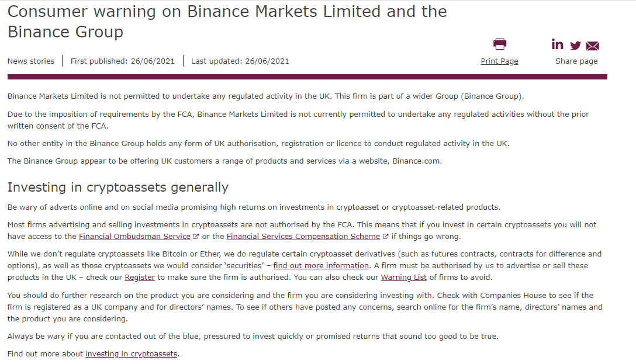Open the Print Page link
Image resolution: width=636 pixels, height=364 pixels.
tap(499, 61)
